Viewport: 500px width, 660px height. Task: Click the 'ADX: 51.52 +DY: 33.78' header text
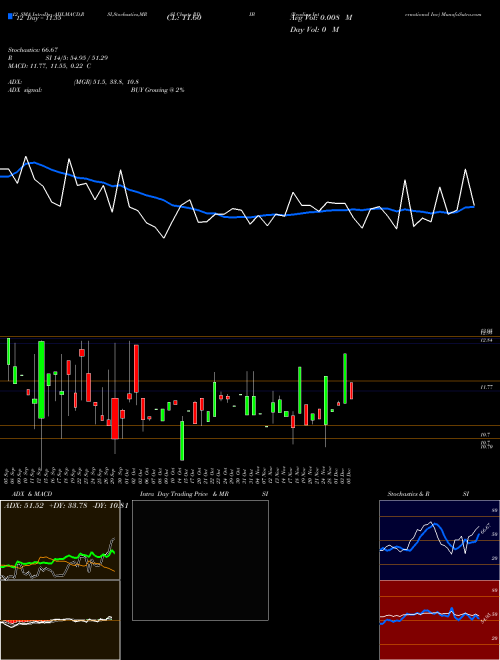(x=45, y=505)
